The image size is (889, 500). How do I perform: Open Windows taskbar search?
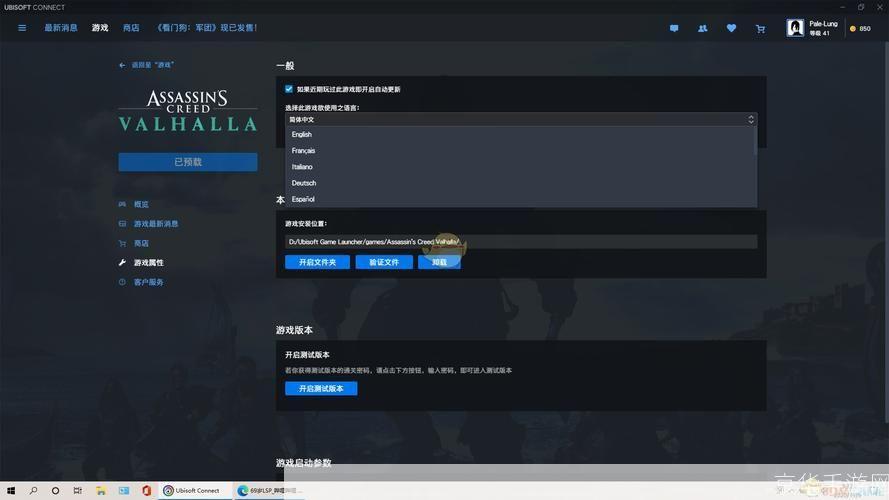pos(33,491)
